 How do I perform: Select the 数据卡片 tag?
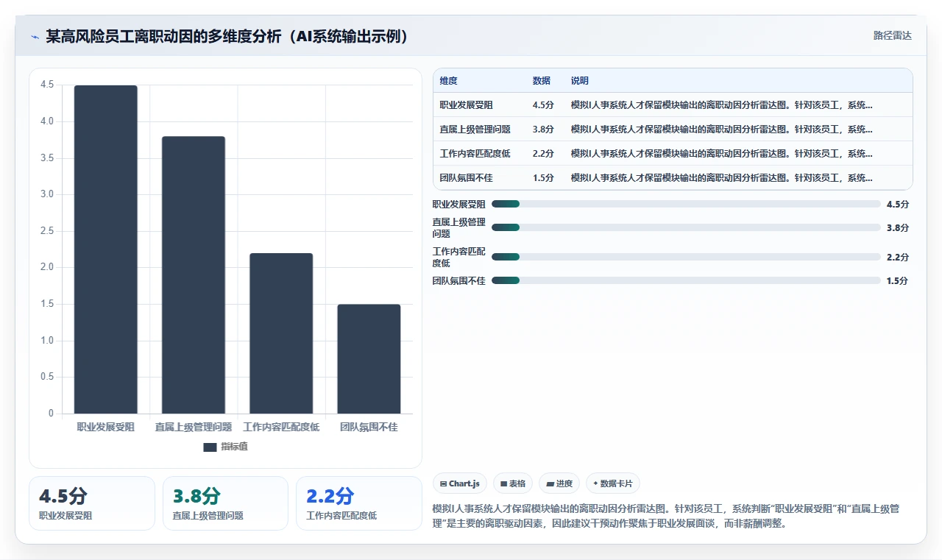click(x=613, y=483)
